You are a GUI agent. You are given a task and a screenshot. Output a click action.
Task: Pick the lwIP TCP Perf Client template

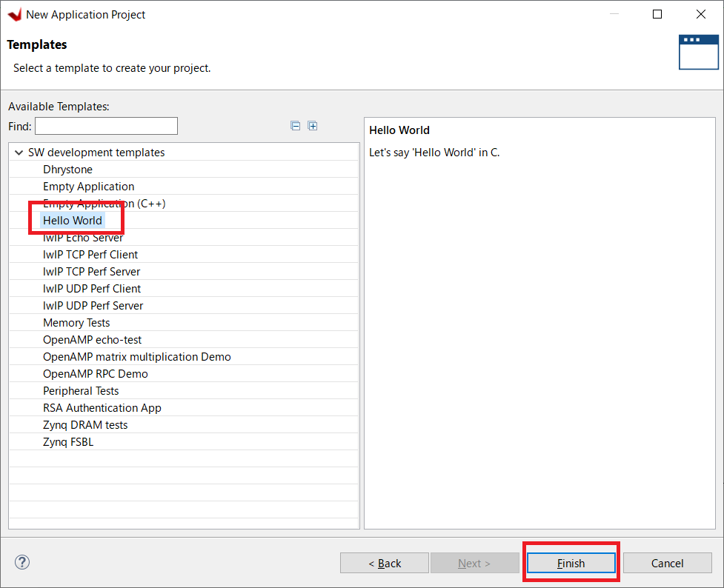click(x=90, y=255)
